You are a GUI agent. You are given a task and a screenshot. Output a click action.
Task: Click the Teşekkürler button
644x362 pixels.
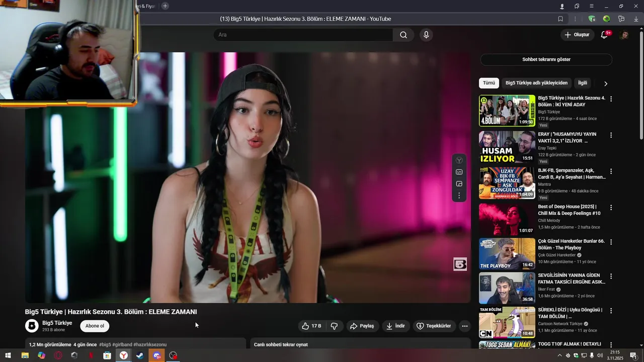434,326
